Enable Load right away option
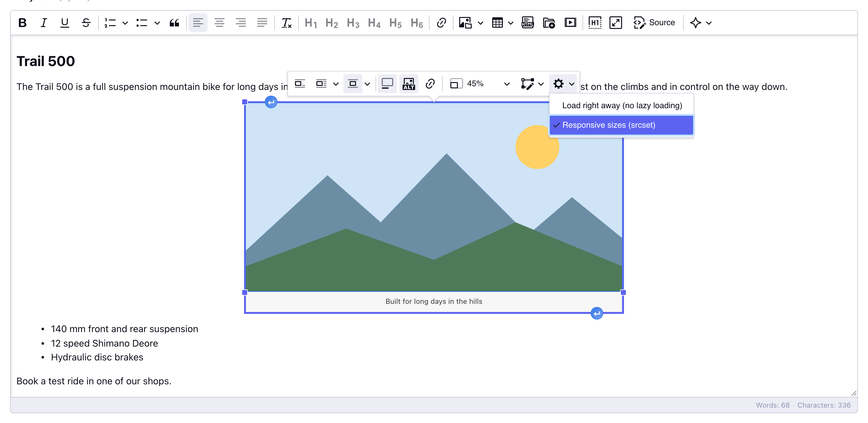The height and width of the screenshot is (423, 868). click(621, 105)
